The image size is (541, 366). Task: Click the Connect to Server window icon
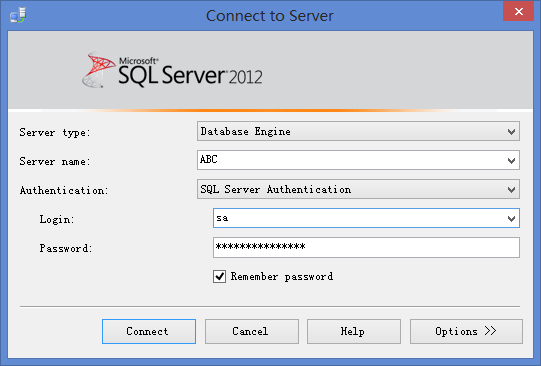(18, 16)
